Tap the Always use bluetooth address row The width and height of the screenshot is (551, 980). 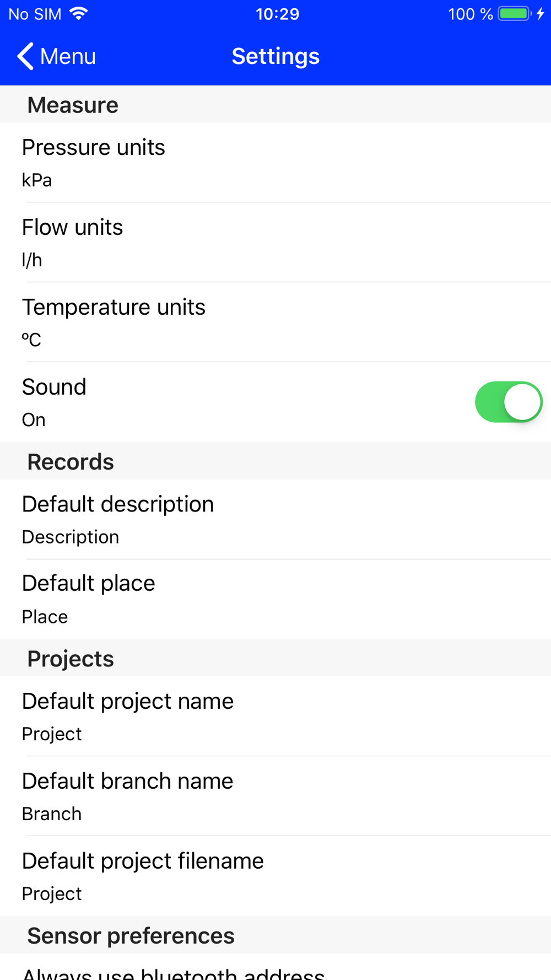tap(275, 972)
